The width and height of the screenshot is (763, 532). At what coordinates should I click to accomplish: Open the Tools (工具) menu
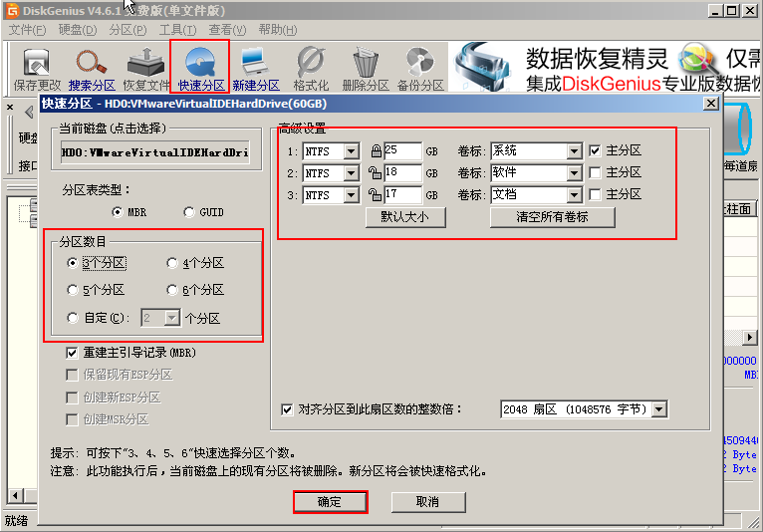178,30
